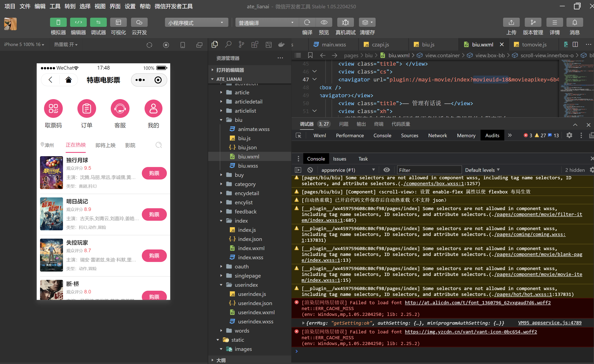
Task: Toggle the debugger (调试器) panel button
Action: 98,22
